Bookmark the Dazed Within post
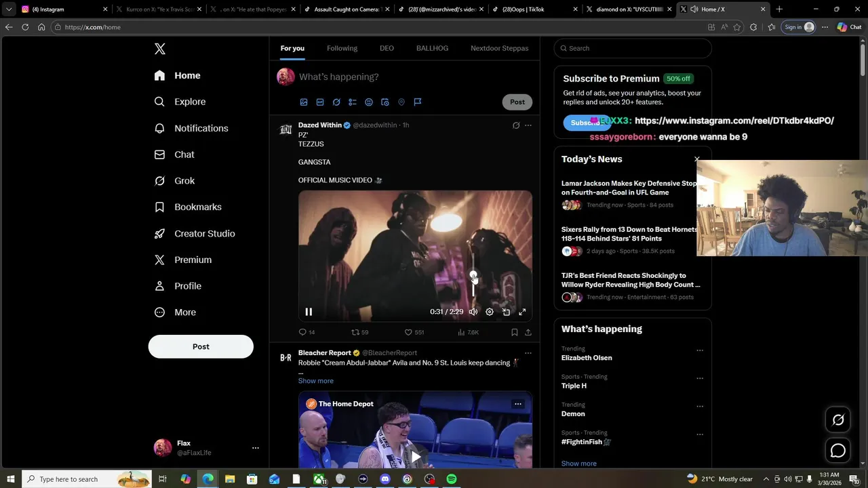 pos(514,332)
